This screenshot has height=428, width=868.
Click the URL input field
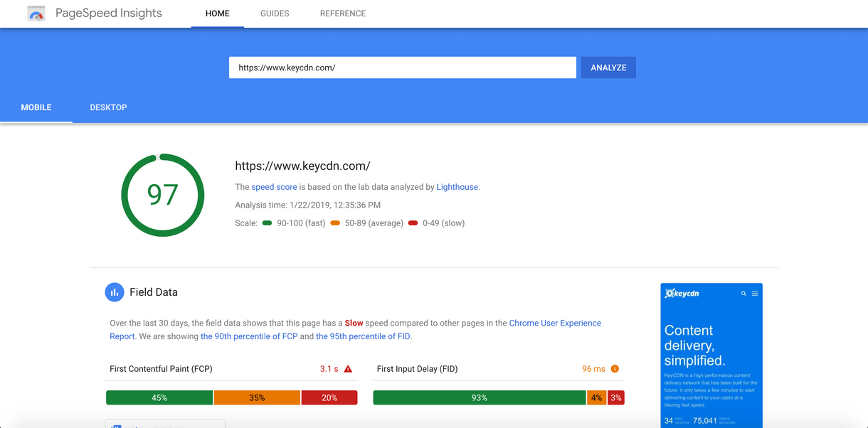point(403,68)
